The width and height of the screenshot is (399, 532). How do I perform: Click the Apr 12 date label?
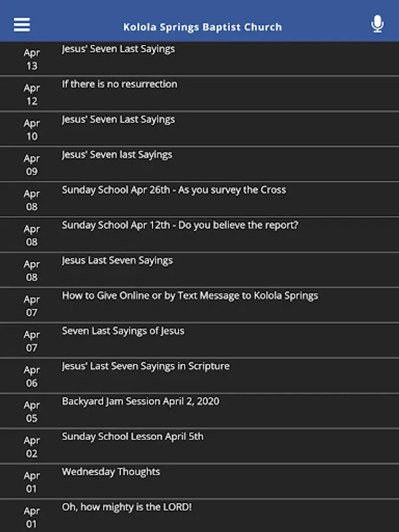tap(31, 95)
